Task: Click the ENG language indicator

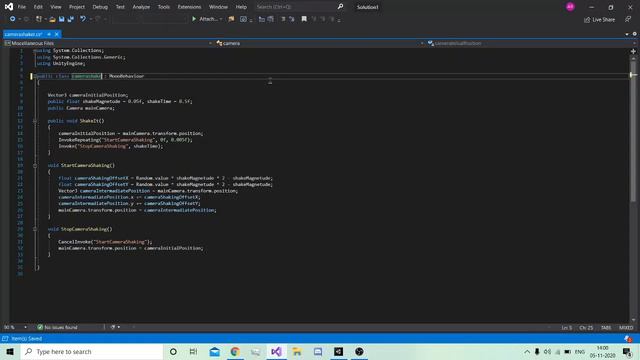Action: 580,351
